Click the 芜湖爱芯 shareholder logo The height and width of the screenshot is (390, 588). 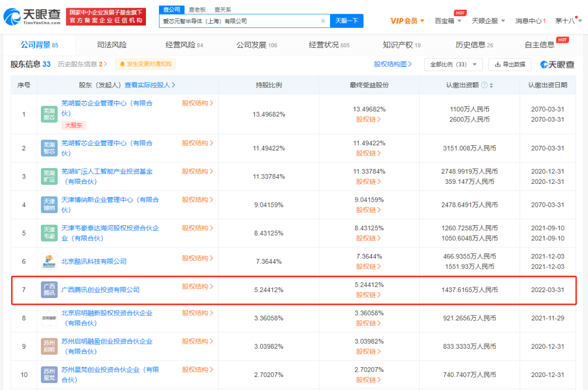(49, 114)
